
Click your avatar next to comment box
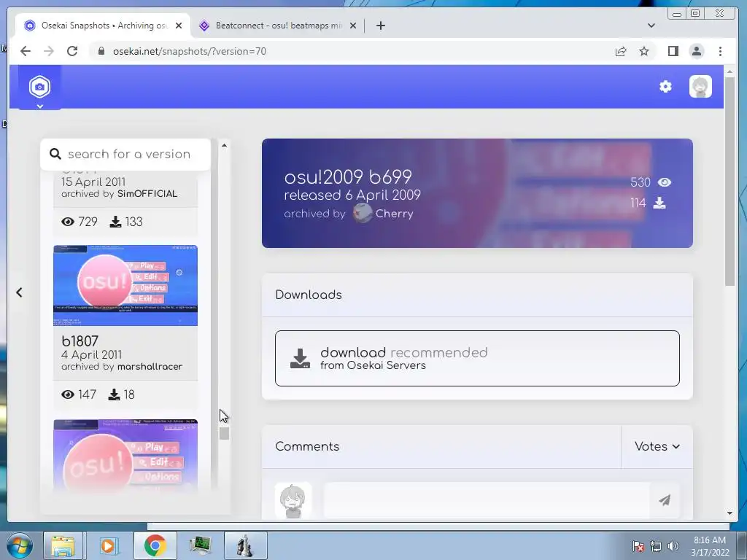293,500
